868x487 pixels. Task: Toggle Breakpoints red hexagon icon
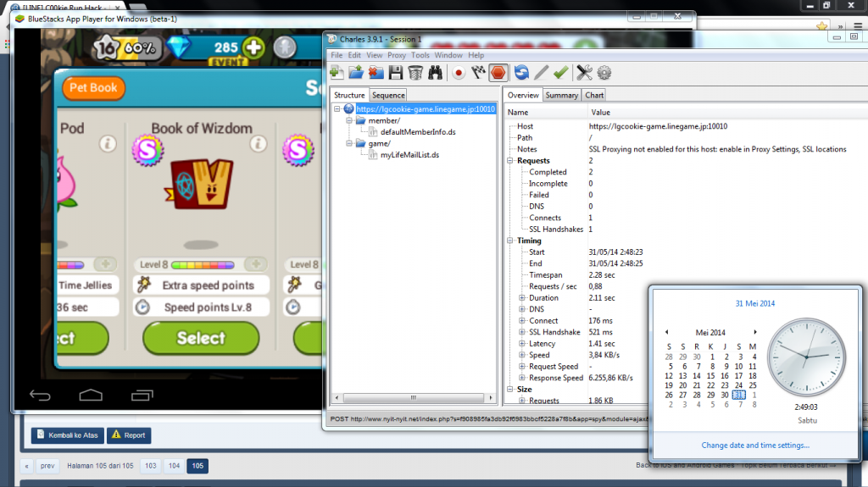[x=498, y=73]
